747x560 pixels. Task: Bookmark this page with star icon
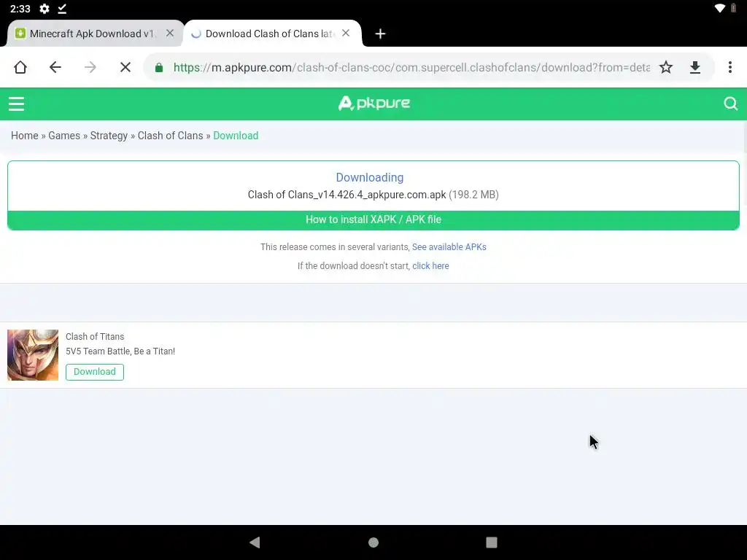point(666,67)
